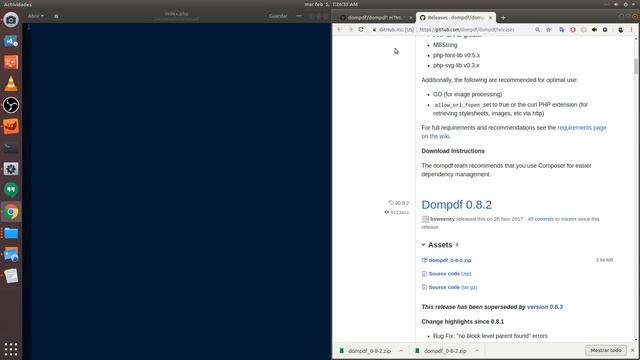Close the downloads bar
The image size is (640, 360).
point(633,350)
